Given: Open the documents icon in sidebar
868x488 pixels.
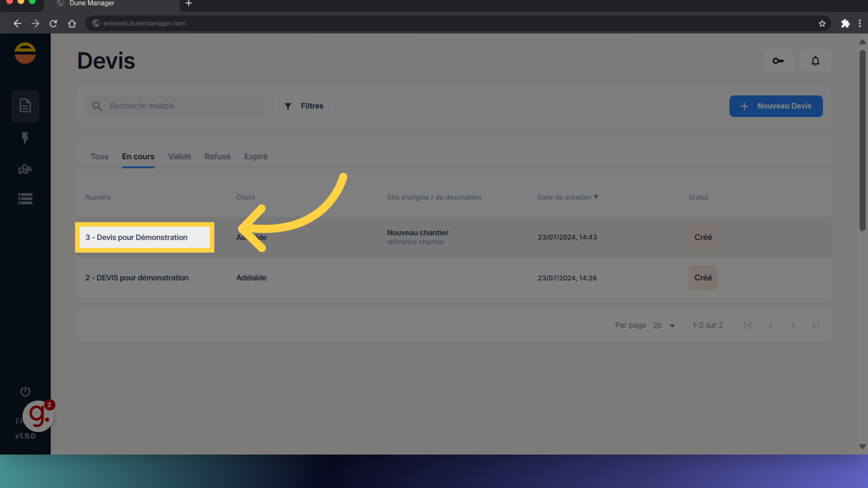Looking at the screenshot, I should [x=25, y=106].
